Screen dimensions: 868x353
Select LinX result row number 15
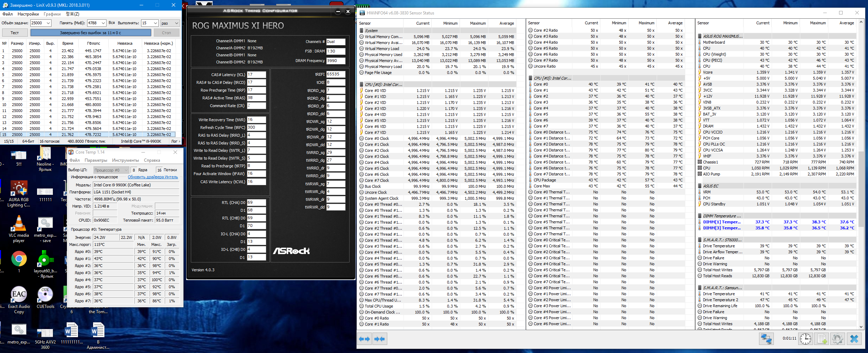click(x=88, y=135)
